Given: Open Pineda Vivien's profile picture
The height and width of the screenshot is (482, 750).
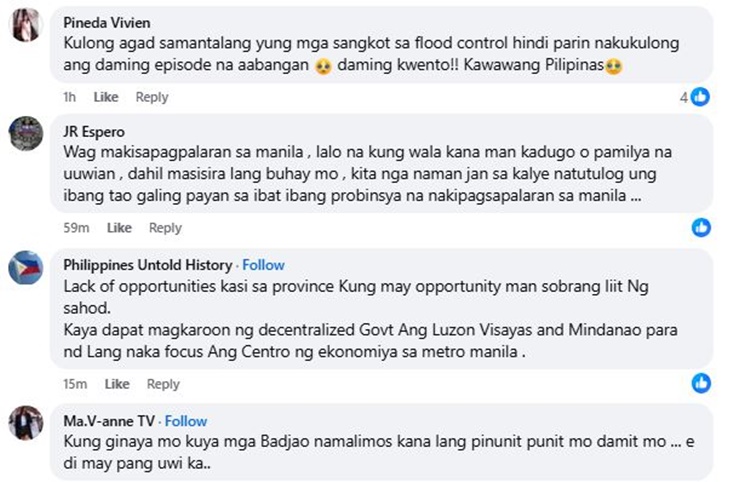Looking at the screenshot, I should tap(25, 24).
